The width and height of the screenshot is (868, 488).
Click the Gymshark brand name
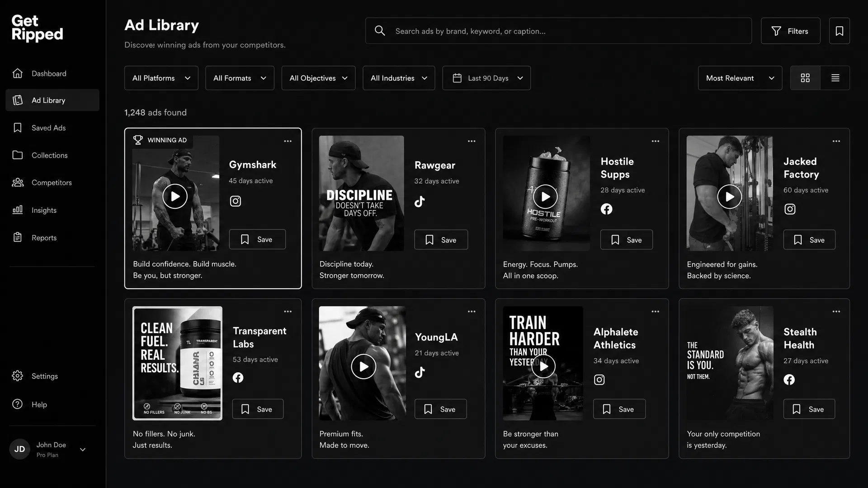[x=252, y=164]
